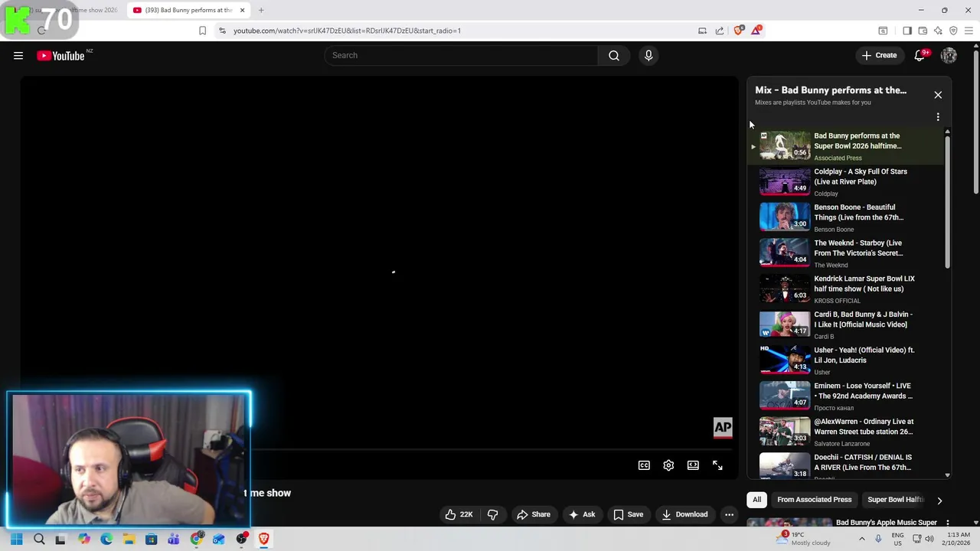The width and height of the screenshot is (980, 551).
Task: Open OBS Studio from taskbar
Action: tap(241, 539)
